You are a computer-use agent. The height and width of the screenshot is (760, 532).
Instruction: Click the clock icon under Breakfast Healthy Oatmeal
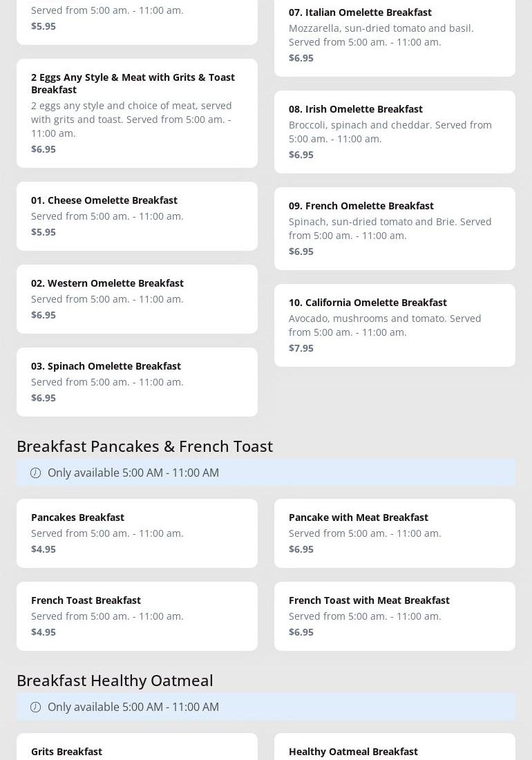[x=35, y=707]
